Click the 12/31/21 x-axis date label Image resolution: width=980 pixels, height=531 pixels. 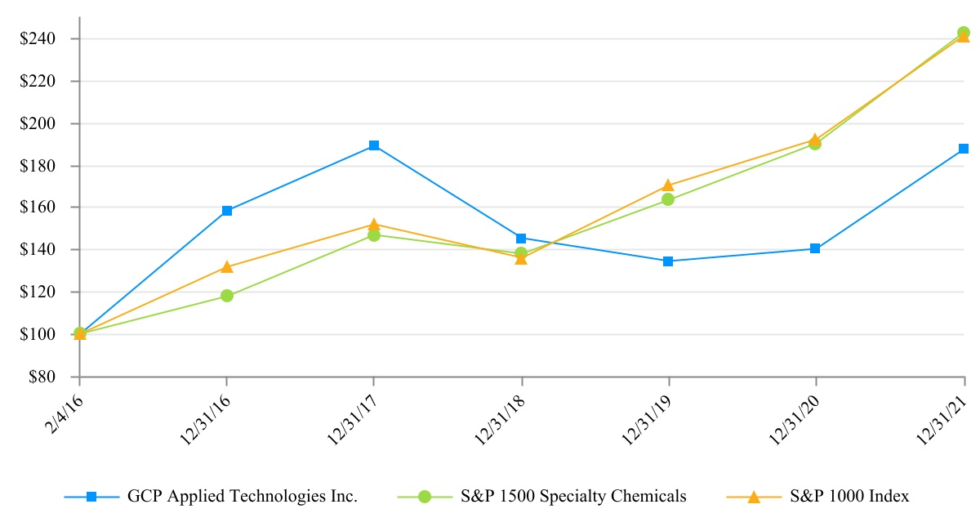point(943,417)
